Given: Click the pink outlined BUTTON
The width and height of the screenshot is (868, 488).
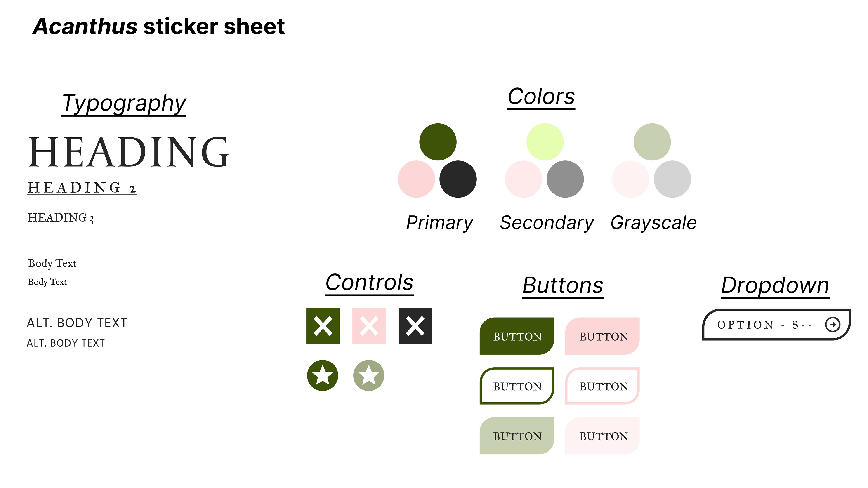Looking at the screenshot, I should (602, 386).
